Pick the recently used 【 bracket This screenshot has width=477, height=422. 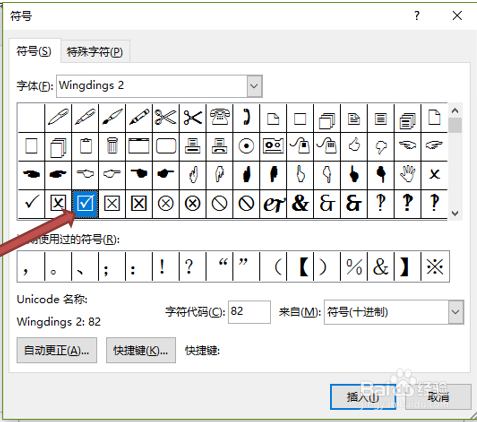(x=300, y=267)
